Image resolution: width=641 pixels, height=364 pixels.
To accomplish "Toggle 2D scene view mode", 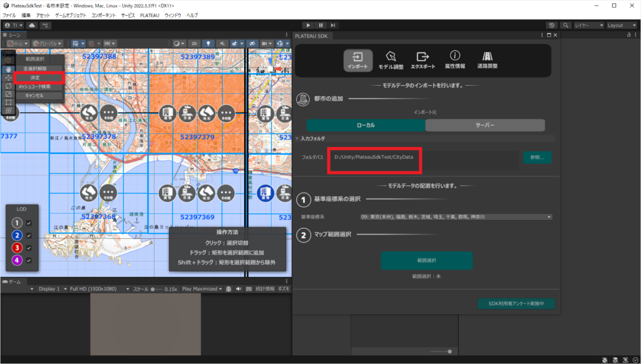I will (x=194, y=43).
